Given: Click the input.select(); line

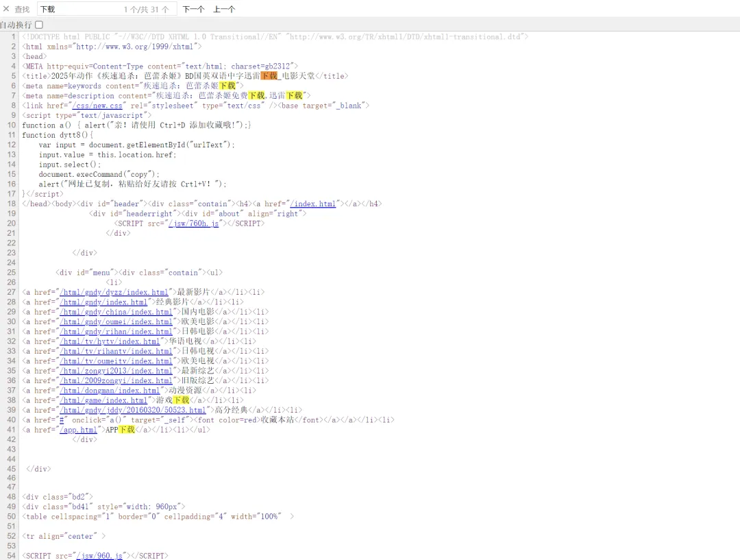Looking at the screenshot, I should click(x=70, y=165).
